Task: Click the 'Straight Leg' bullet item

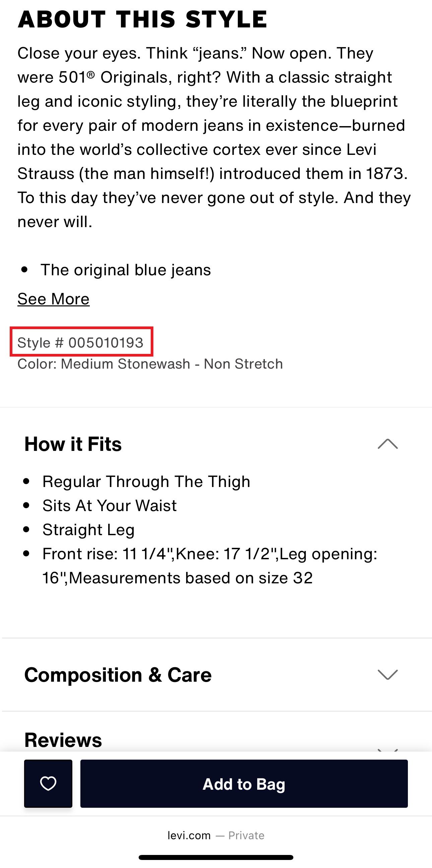Action: coord(88,530)
